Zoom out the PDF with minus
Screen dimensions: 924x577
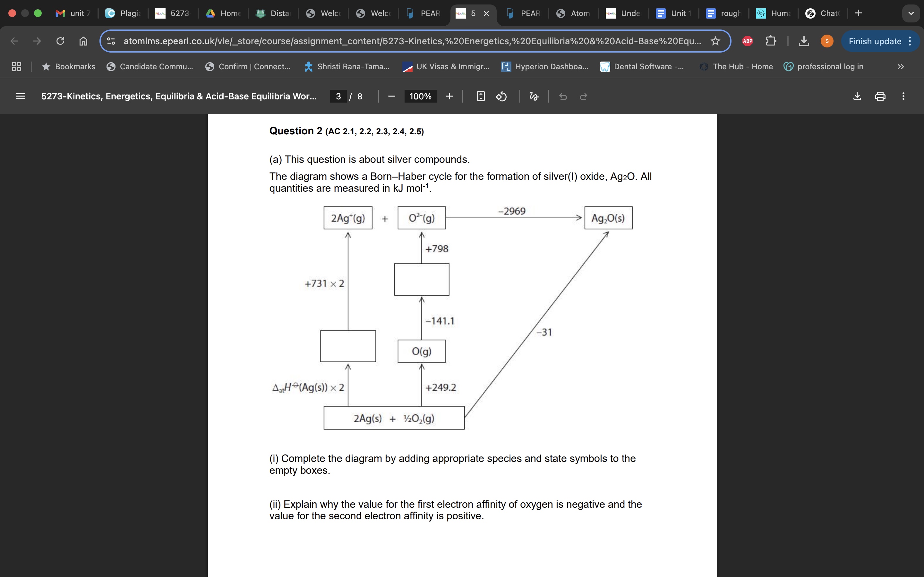(391, 96)
